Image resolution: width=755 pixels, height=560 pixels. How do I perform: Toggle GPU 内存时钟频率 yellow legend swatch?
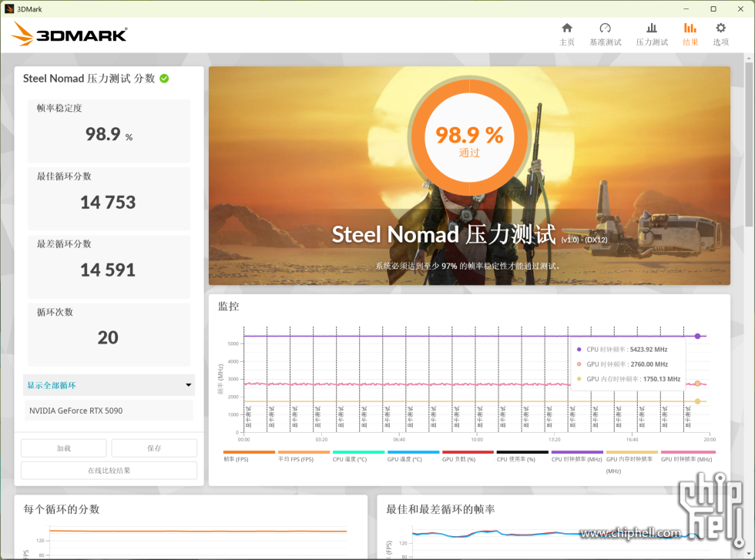[632, 452]
